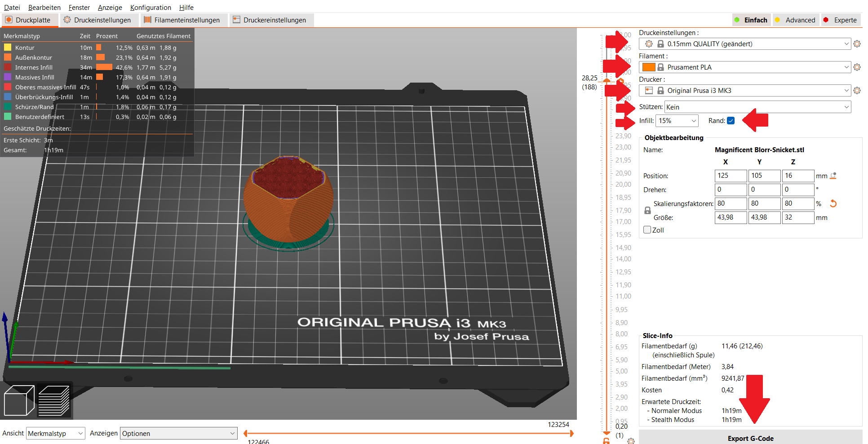This screenshot has height=444, width=868.
Task: Switch to Experte mode
Action: 840,20
